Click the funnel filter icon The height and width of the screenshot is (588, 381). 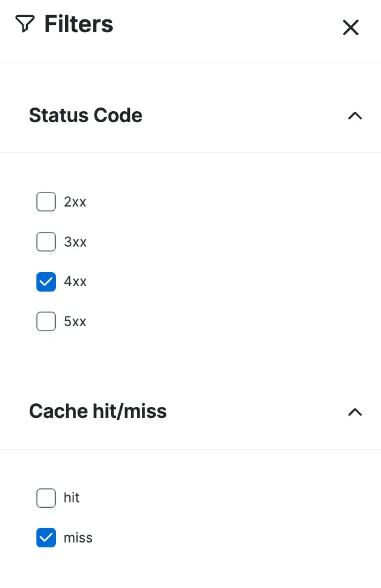(x=24, y=24)
